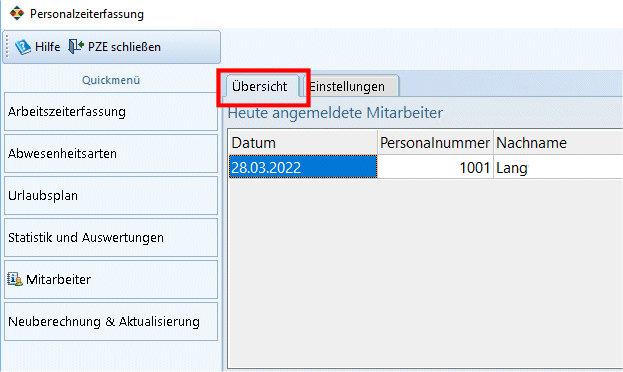Sort by the Nachname column header
Screen dimensions: 623x372
point(558,143)
